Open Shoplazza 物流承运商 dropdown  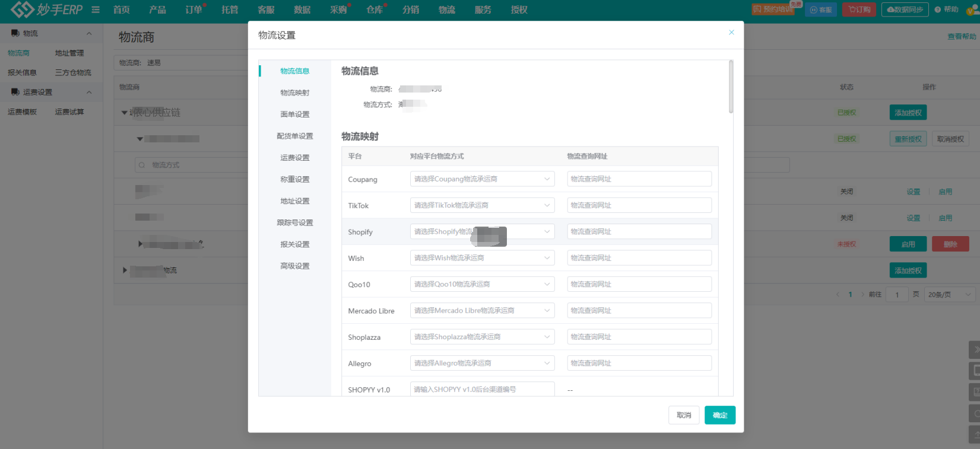[x=482, y=337]
